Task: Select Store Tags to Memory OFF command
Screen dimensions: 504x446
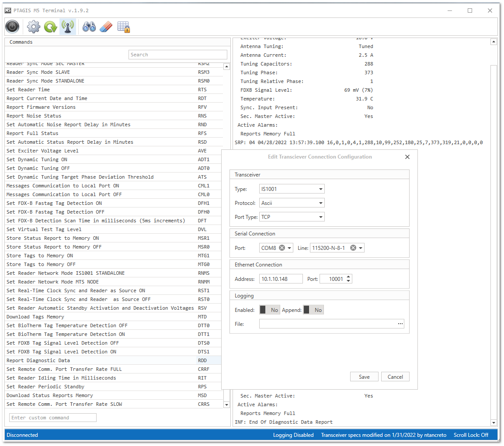Action: pyautogui.click(x=113, y=264)
